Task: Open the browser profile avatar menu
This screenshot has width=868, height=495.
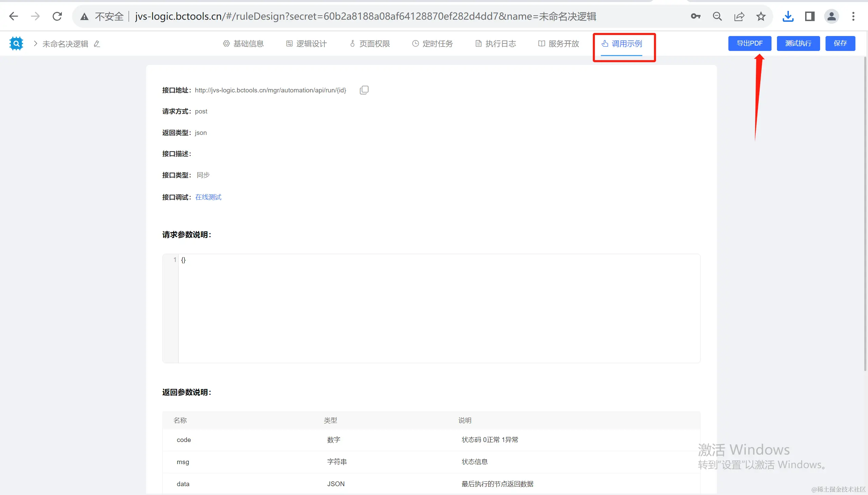Action: click(x=831, y=16)
